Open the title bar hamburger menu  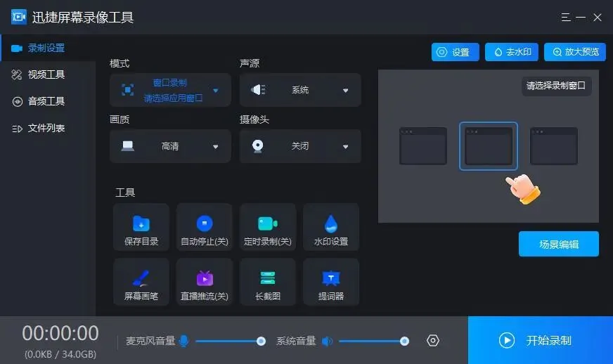tap(566, 17)
